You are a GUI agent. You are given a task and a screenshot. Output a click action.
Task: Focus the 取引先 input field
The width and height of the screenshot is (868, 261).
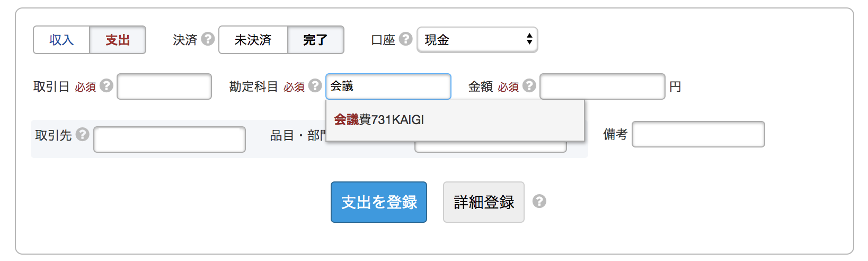[170, 140]
